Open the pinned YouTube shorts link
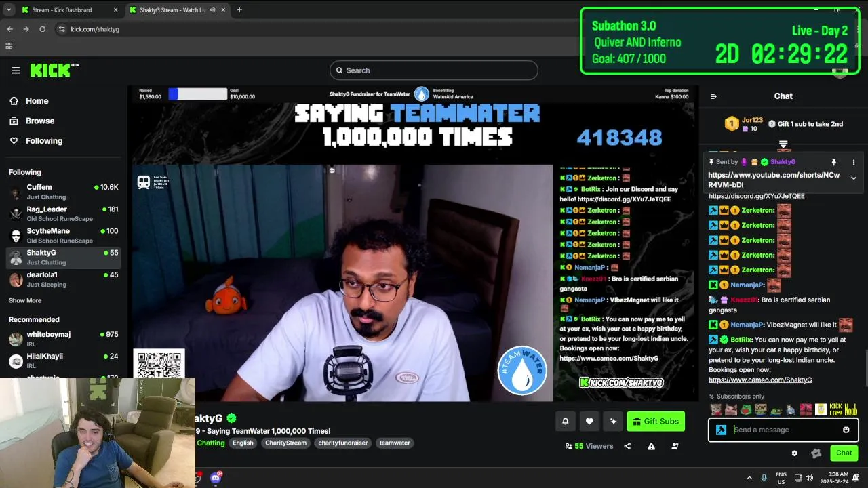 [774, 180]
